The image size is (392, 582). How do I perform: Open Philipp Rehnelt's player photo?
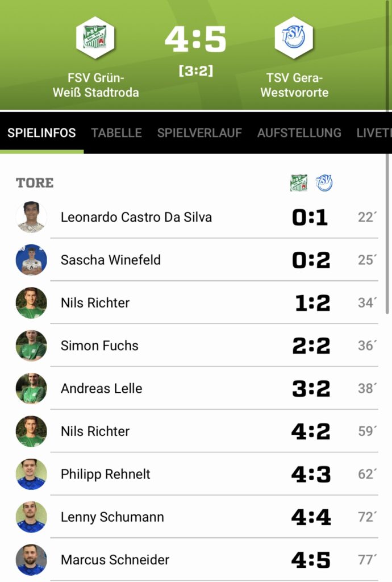pyautogui.click(x=31, y=474)
